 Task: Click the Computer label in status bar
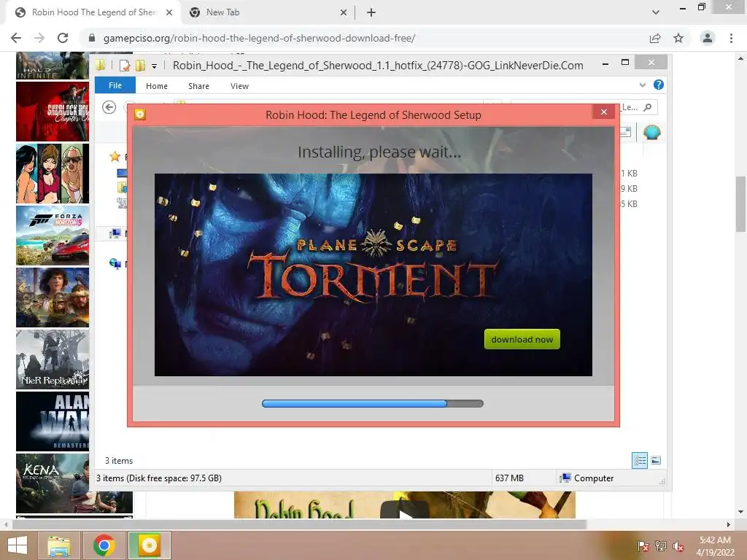(594, 478)
